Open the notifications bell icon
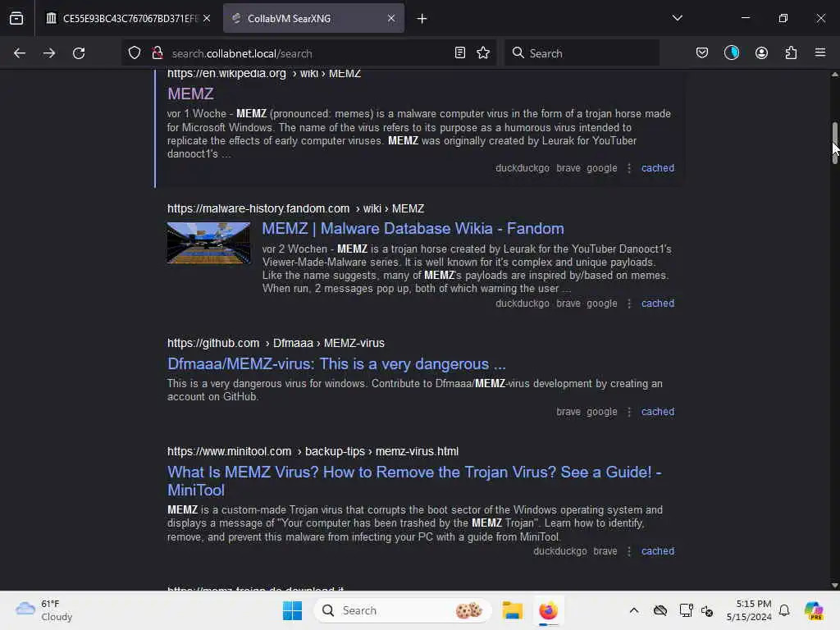The width and height of the screenshot is (840, 630). [x=784, y=610]
